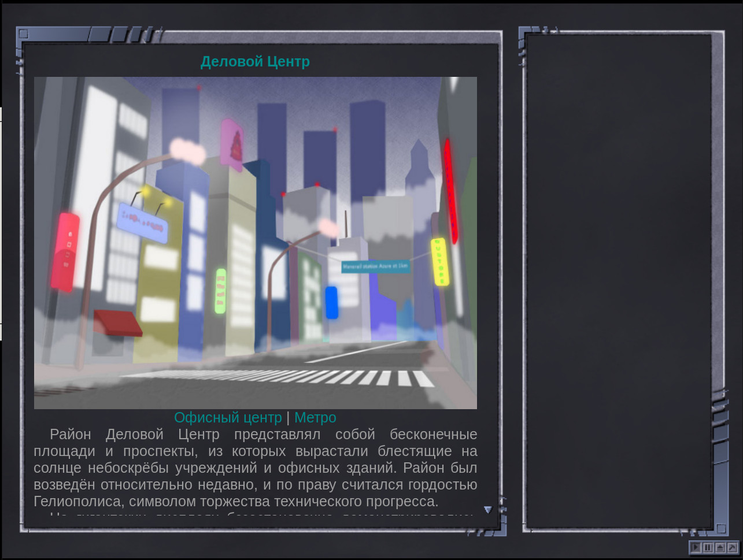Click the purple billboard on rooftop

click(x=232, y=144)
